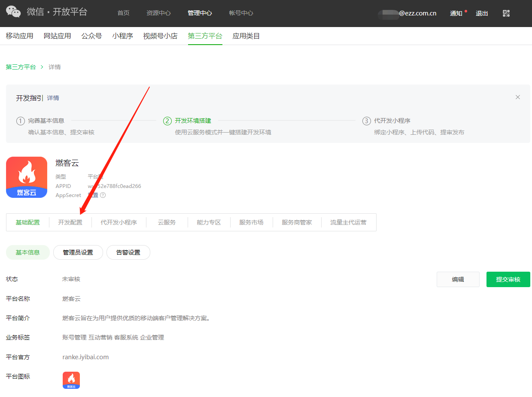Select the 云服务 tab

[x=167, y=222]
